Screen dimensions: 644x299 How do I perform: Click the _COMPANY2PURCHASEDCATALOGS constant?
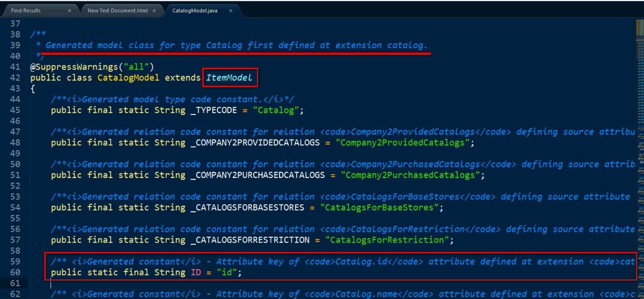(x=258, y=175)
